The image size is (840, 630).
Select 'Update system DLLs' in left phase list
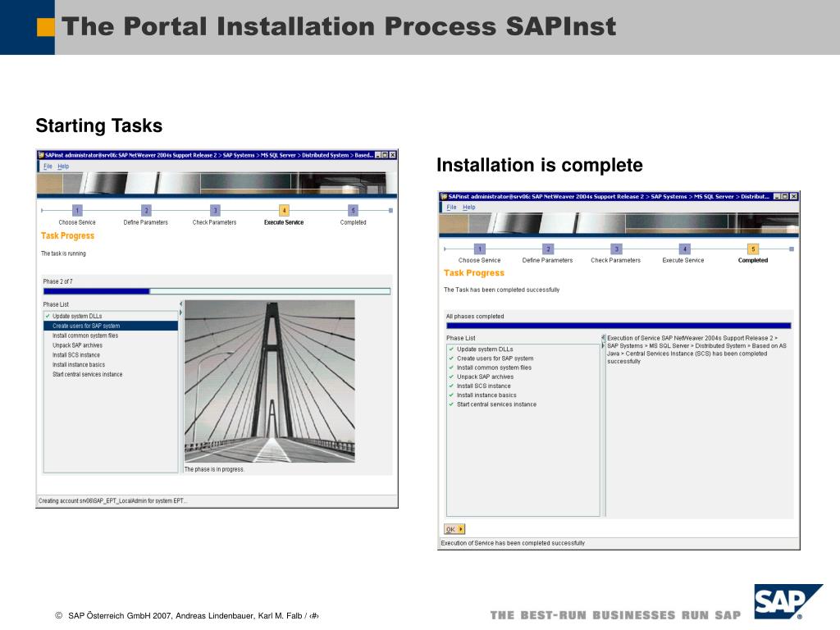(77, 316)
